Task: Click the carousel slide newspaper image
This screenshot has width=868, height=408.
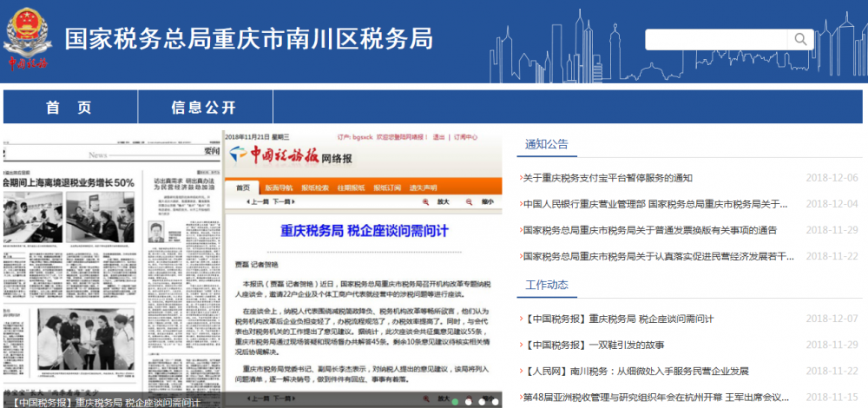Action: point(252,260)
